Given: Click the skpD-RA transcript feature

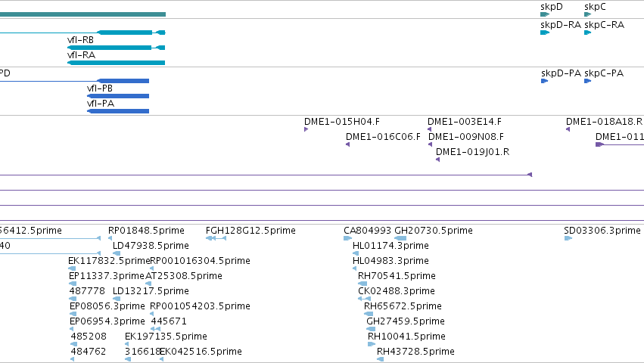Looking at the screenshot, I should [545, 33].
